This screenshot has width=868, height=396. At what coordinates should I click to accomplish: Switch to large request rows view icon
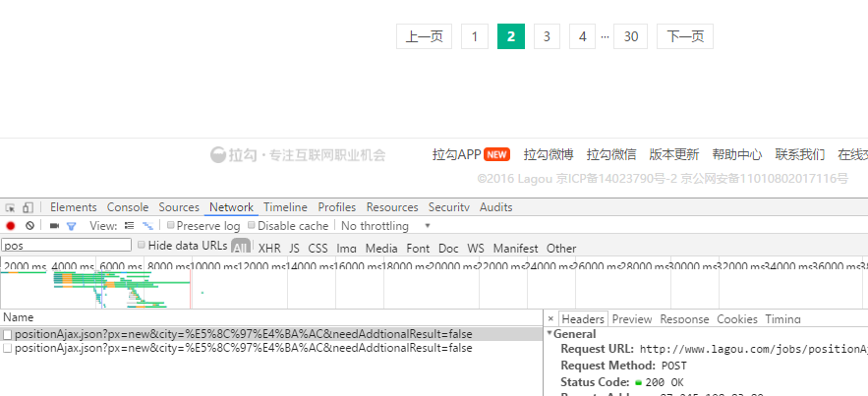coord(130,226)
